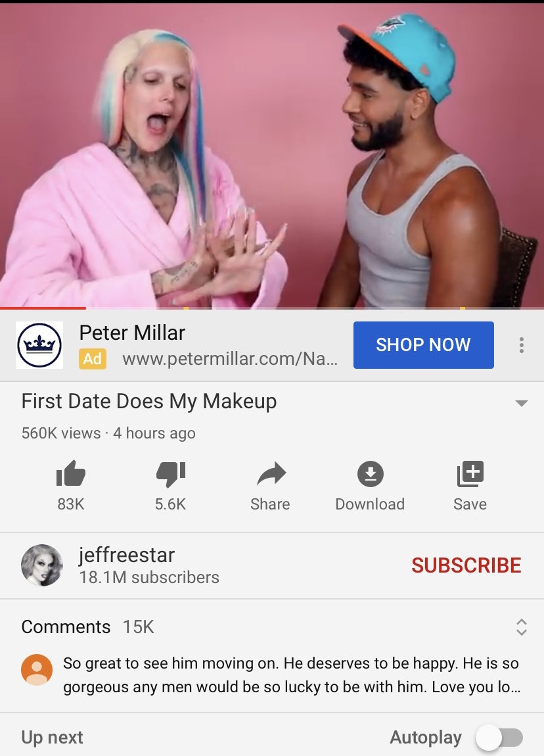Open the jeffreestar channel avatar
The height and width of the screenshot is (756, 544).
pyautogui.click(x=42, y=565)
